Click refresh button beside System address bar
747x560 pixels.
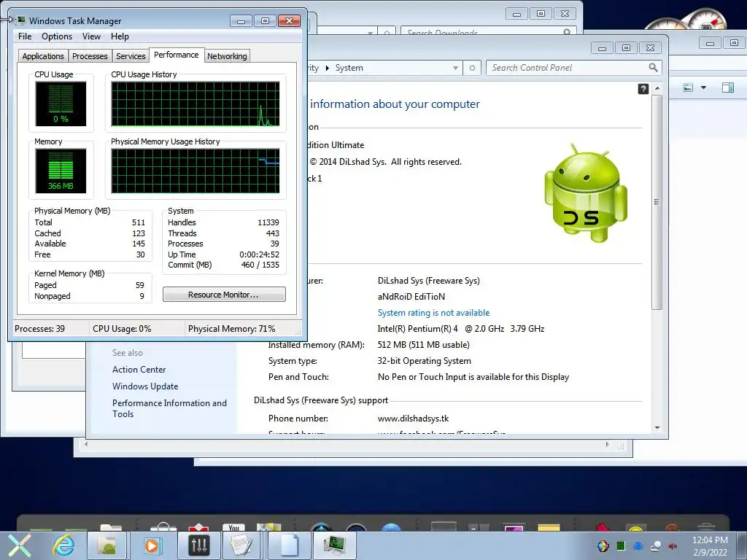pyautogui.click(x=472, y=68)
